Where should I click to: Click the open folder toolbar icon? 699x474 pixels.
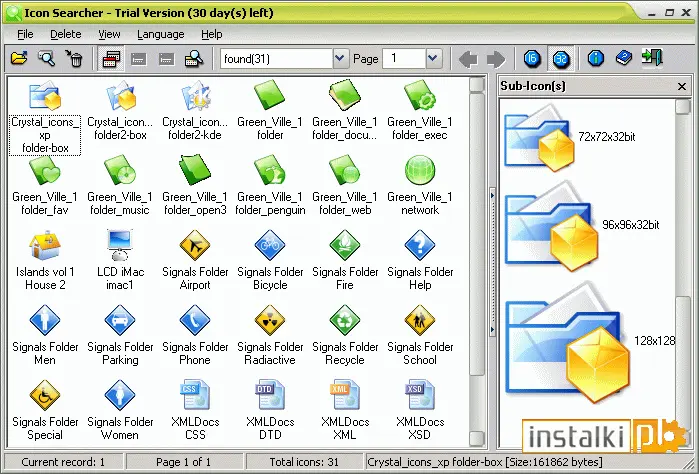click(x=19, y=58)
